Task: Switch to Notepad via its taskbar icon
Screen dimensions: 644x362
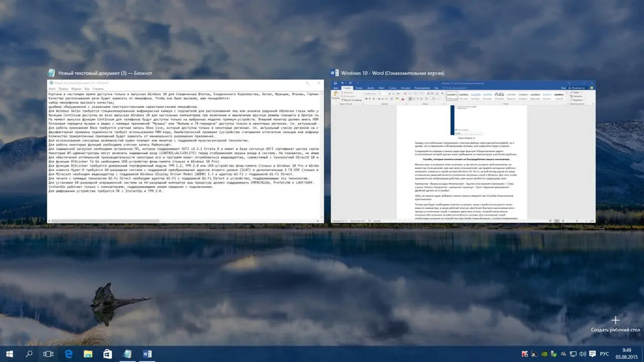Action: 127,354
